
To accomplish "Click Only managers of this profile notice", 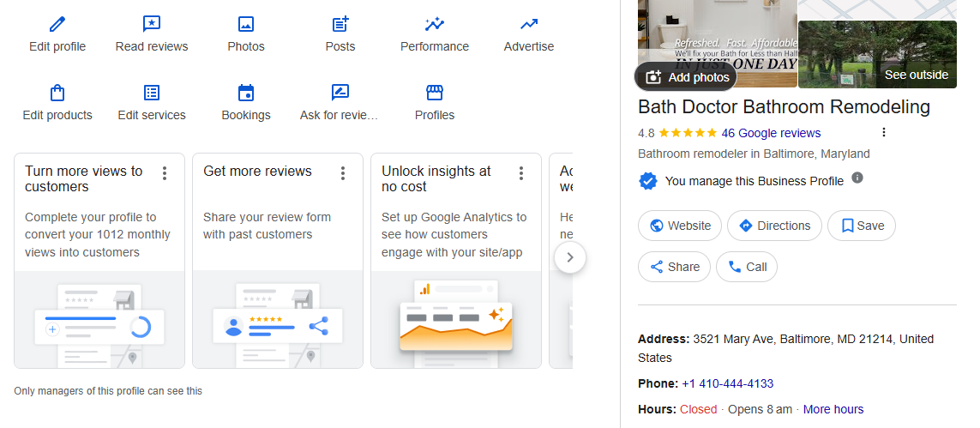I will coord(108,391).
